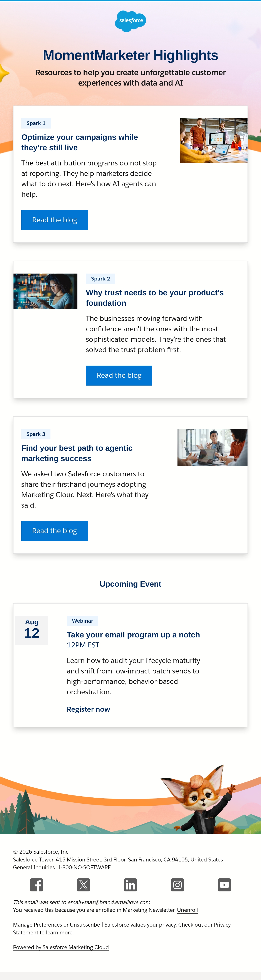The height and width of the screenshot is (980, 261).
Task: Open the team meeting image in Spark 1
Action: point(214,140)
